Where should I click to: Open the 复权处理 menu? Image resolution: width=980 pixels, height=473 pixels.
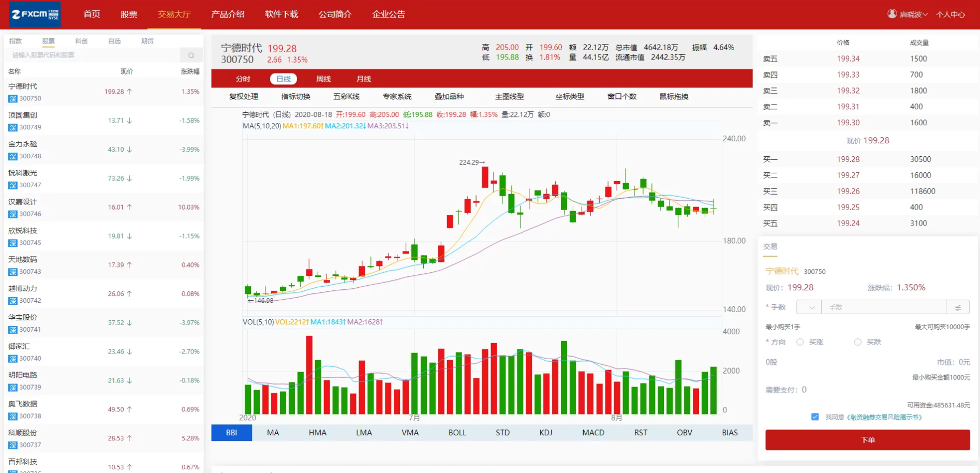(244, 97)
